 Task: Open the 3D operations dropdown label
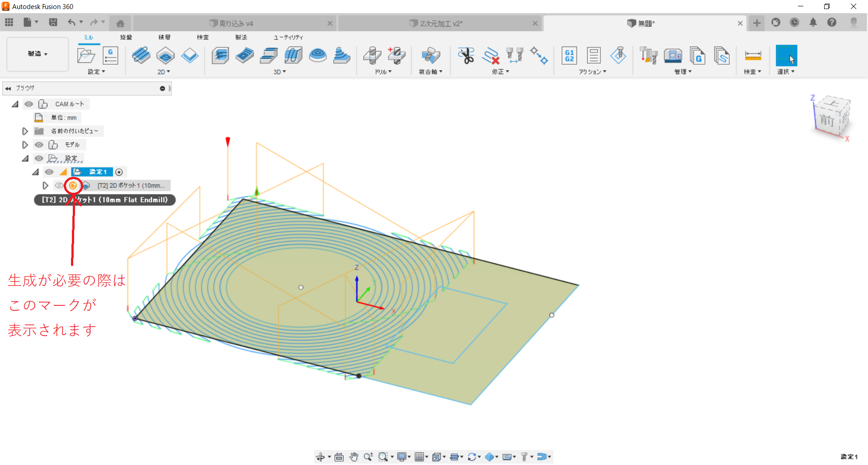[279, 72]
